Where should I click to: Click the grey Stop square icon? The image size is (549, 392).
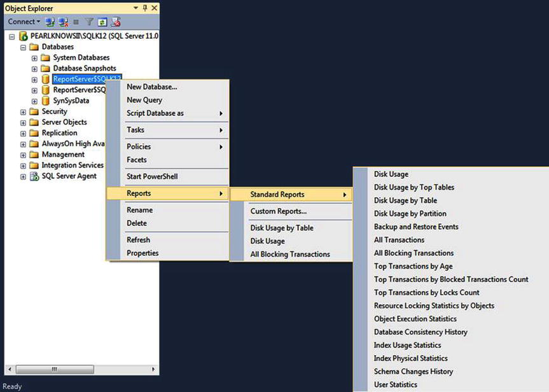click(x=76, y=22)
